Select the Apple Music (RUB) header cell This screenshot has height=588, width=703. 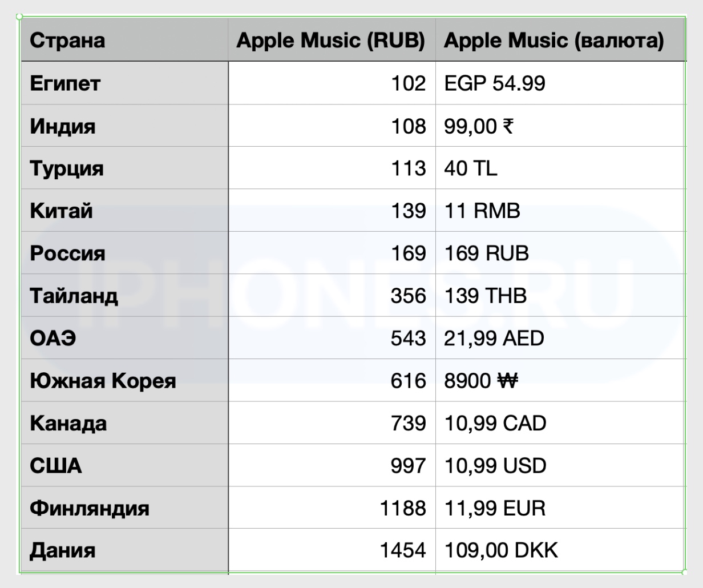click(331, 41)
